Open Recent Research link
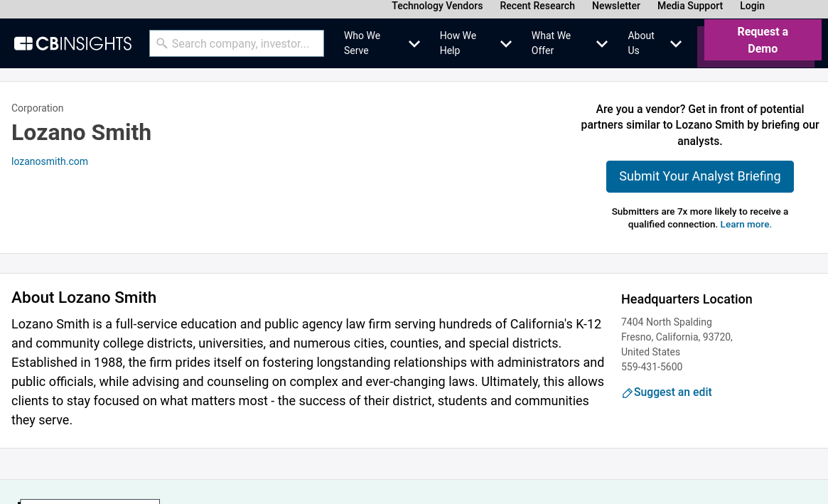The width and height of the screenshot is (828, 504). click(x=537, y=6)
